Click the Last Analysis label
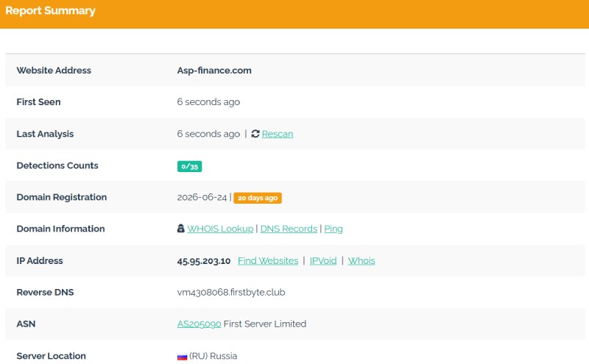The height and width of the screenshot is (364, 589). tap(45, 134)
